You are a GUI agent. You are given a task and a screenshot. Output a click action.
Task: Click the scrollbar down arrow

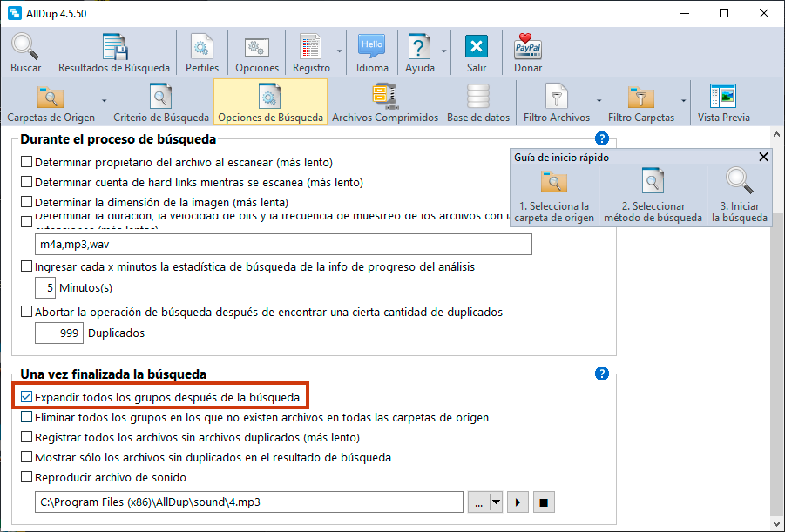(x=776, y=524)
